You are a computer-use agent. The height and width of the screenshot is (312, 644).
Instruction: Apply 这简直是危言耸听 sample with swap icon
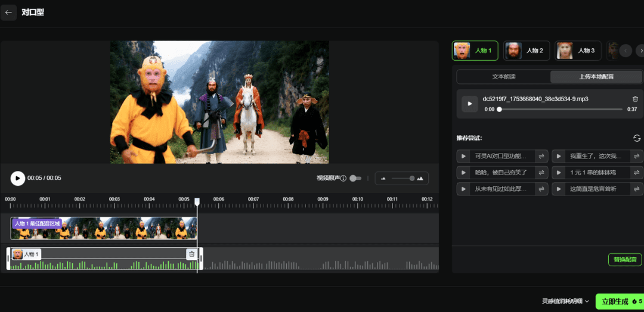[637, 189]
